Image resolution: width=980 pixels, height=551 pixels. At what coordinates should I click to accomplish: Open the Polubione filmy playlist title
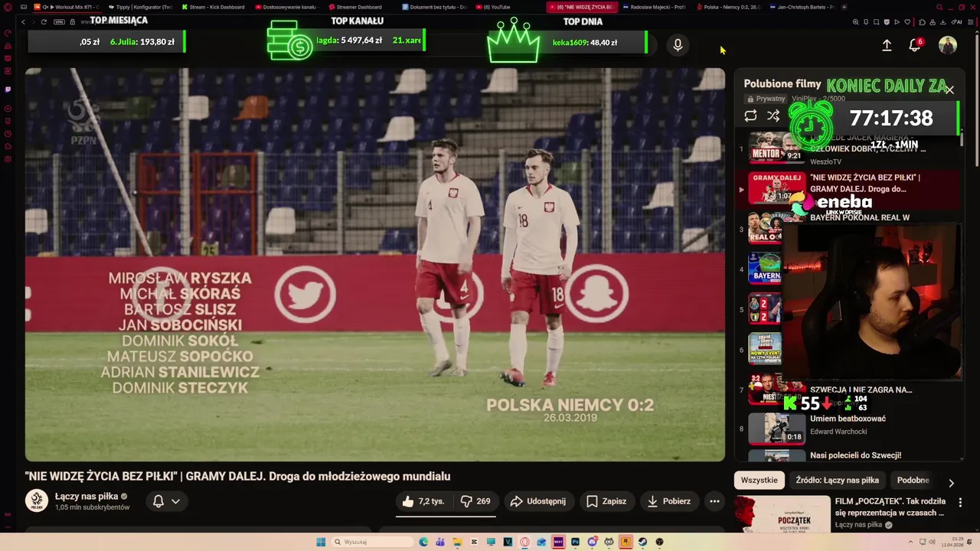point(782,83)
